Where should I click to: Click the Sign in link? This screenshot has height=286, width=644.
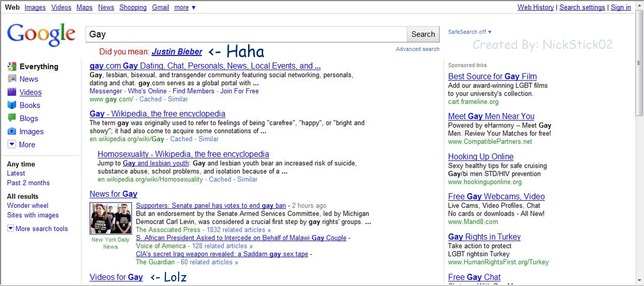(621, 8)
